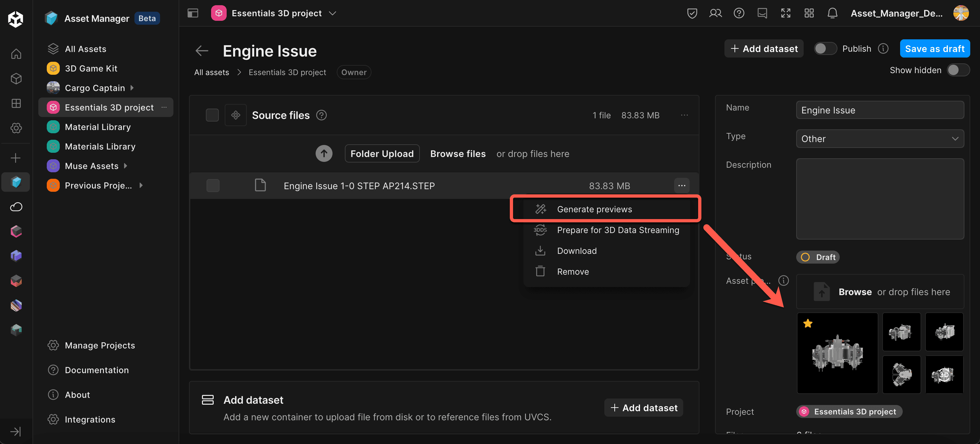
Task: Click the Home icon in left rail
Action: pyautogui.click(x=16, y=54)
